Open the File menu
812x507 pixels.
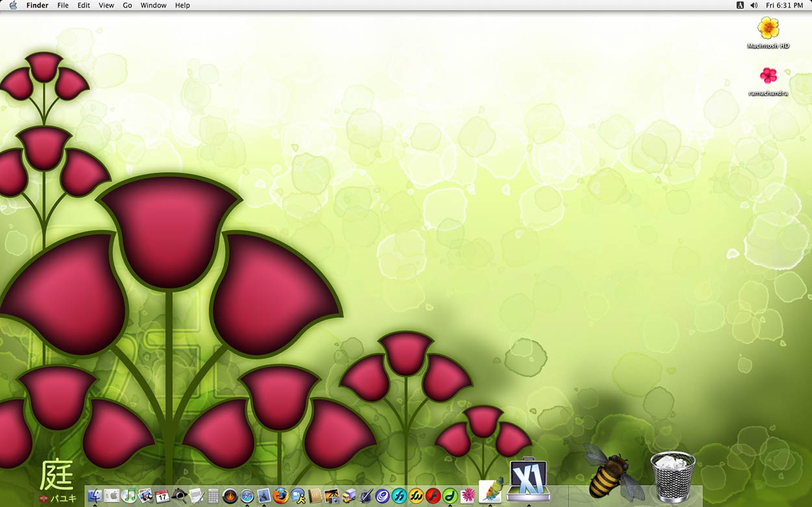click(x=63, y=5)
